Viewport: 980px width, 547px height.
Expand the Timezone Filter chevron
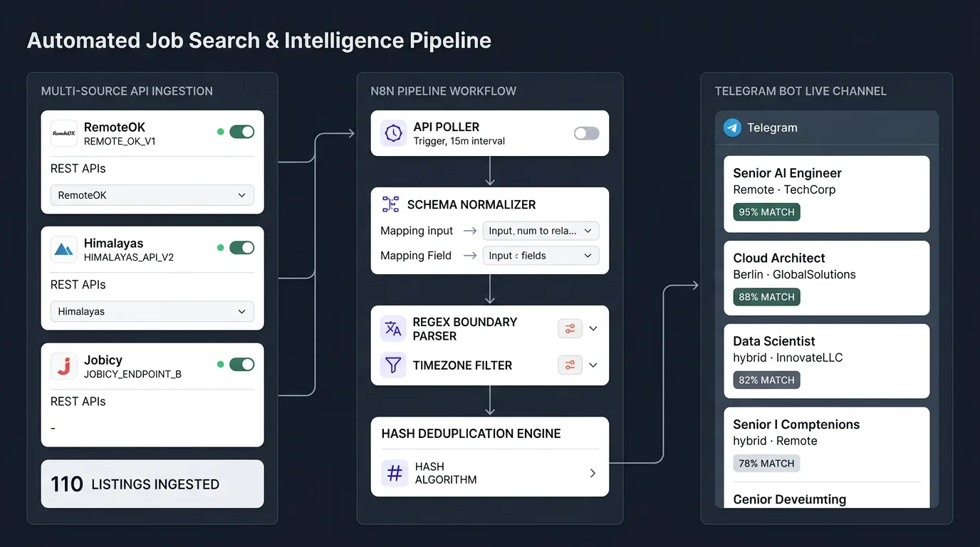593,365
